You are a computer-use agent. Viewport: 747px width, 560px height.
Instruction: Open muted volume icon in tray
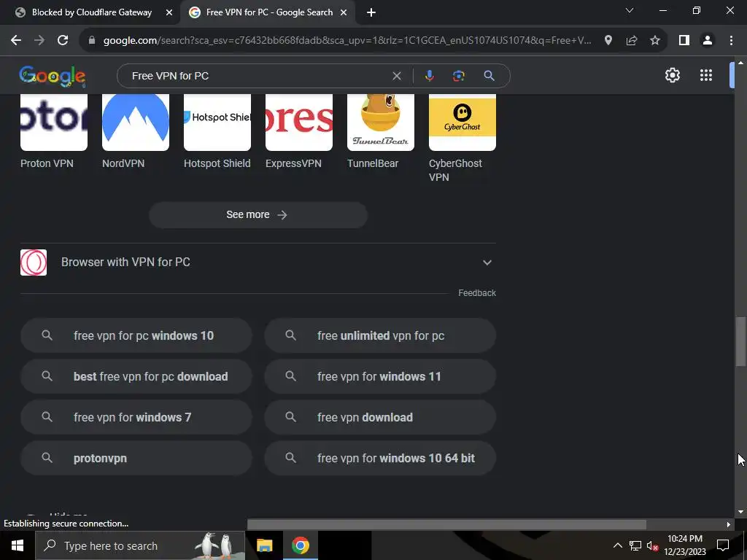click(652, 545)
